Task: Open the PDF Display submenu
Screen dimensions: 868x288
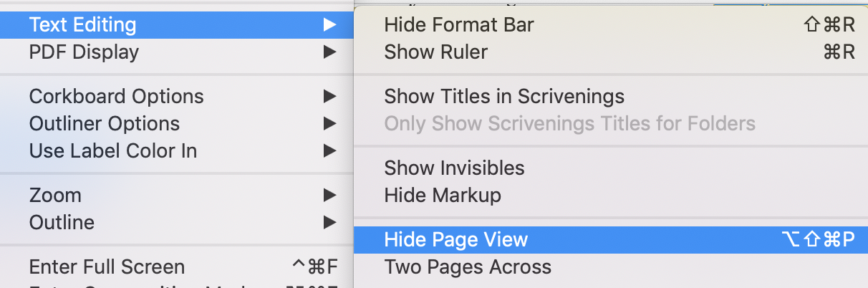Action: [177, 52]
